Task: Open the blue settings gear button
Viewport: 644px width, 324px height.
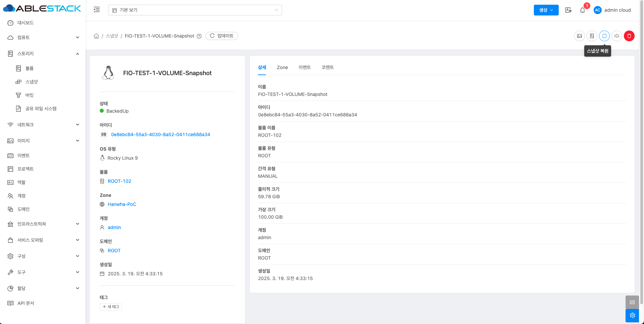Action: pyautogui.click(x=632, y=315)
